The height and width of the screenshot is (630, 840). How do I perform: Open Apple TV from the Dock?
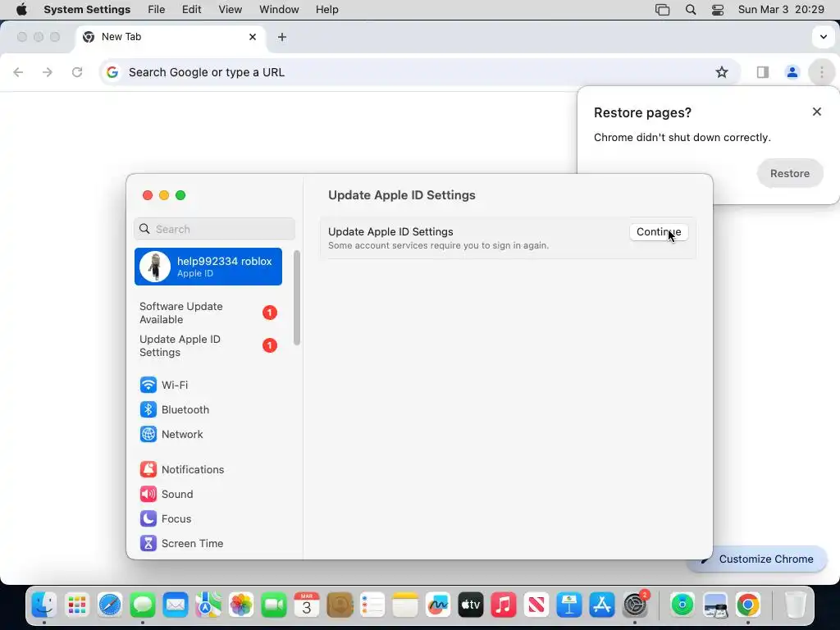click(x=470, y=605)
